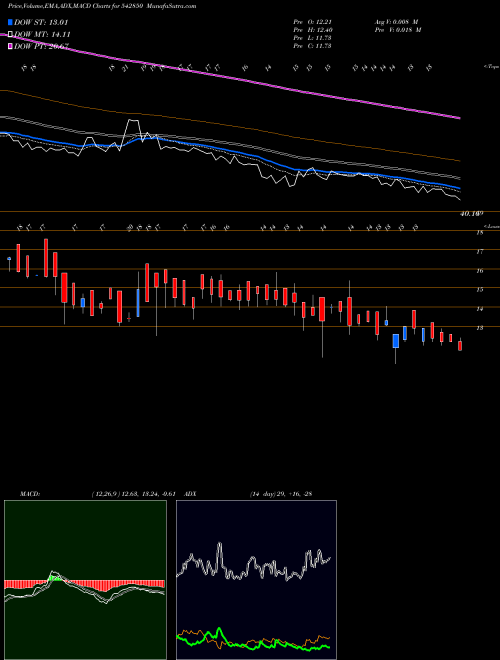Click the MACD label above the green panel
The height and width of the screenshot is (660, 500).
tap(30, 494)
